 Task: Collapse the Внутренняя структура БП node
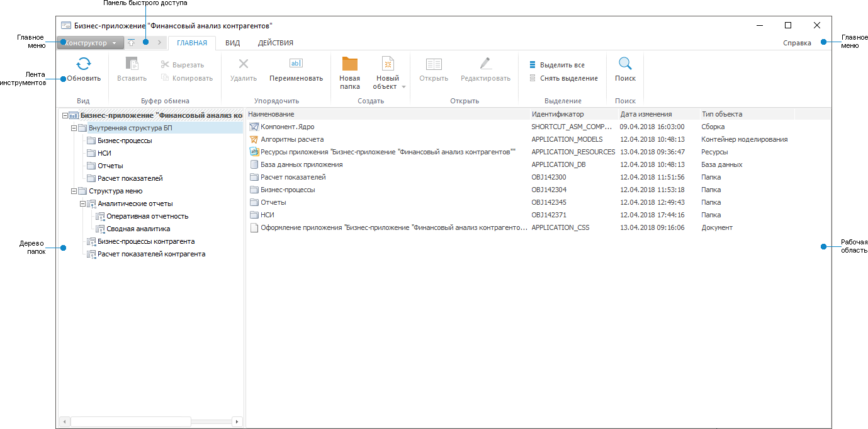pyautogui.click(x=74, y=128)
